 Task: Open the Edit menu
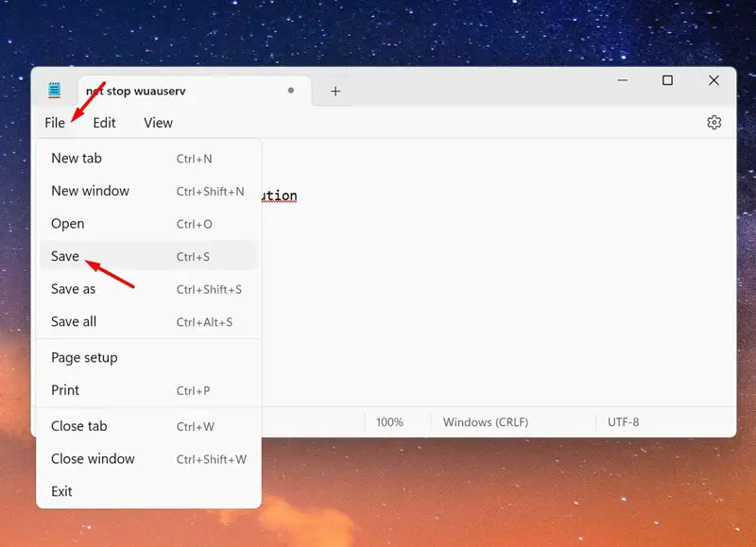point(104,123)
